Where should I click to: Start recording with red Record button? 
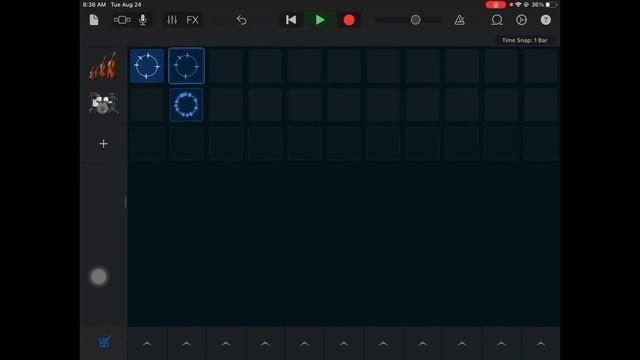point(349,20)
